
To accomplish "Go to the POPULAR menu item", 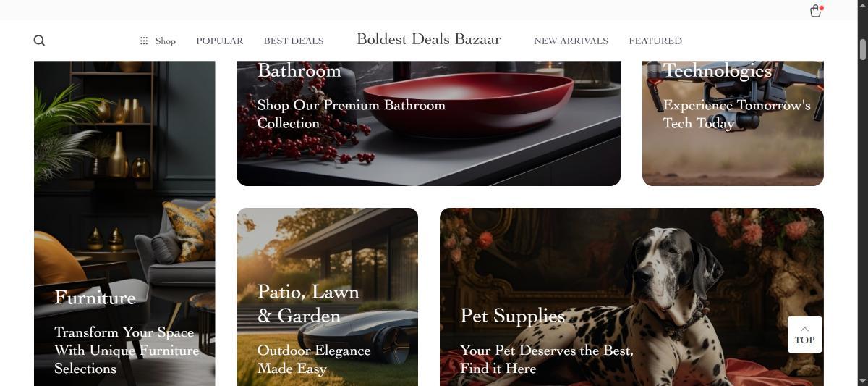I will (x=220, y=41).
